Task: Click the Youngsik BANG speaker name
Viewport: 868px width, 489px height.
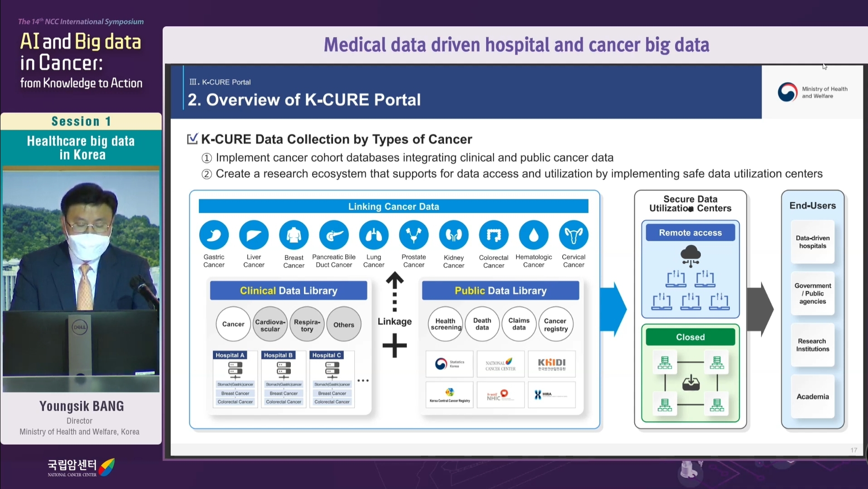Action: click(82, 406)
